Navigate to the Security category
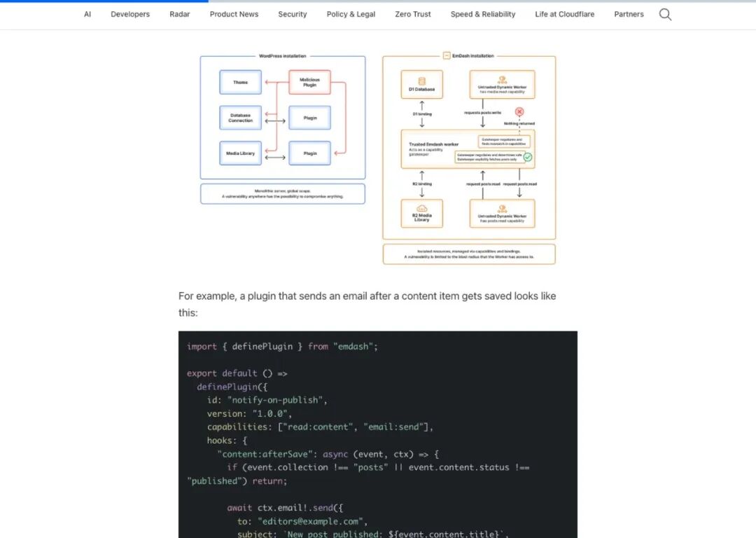 pyautogui.click(x=293, y=15)
